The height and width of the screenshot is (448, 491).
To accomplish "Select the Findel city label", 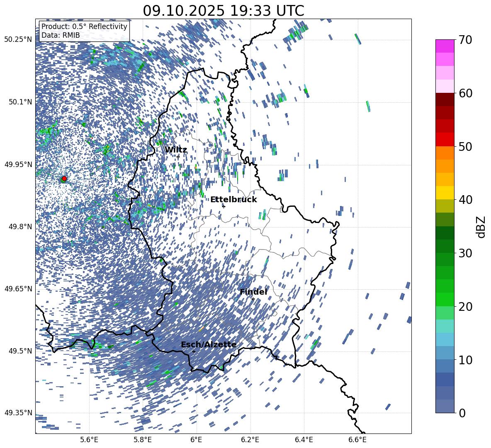I will [x=253, y=292].
